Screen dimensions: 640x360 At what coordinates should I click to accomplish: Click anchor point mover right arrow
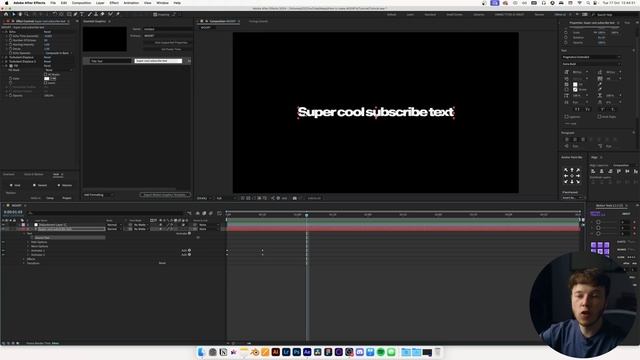578,176
